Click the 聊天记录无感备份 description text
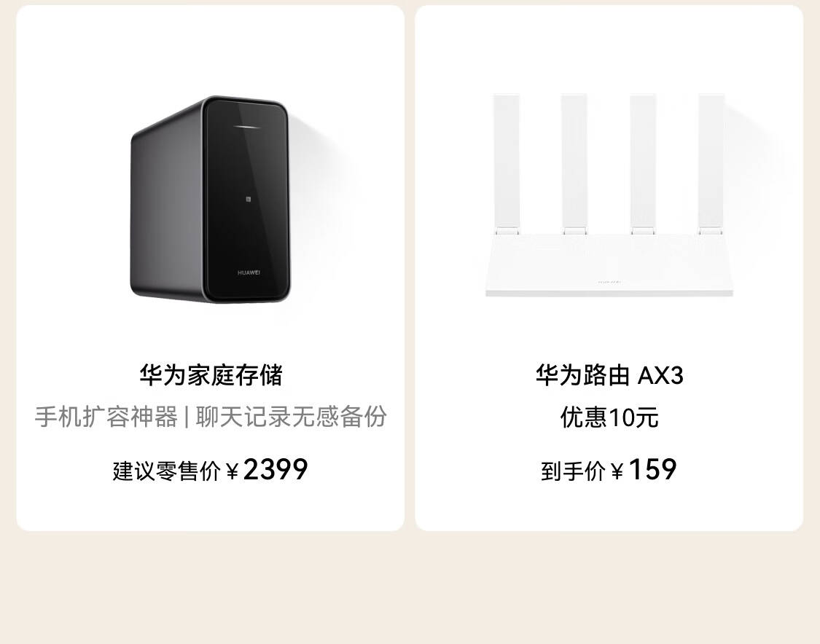The width and height of the screenshot is (820, 644). pos(292,417)
